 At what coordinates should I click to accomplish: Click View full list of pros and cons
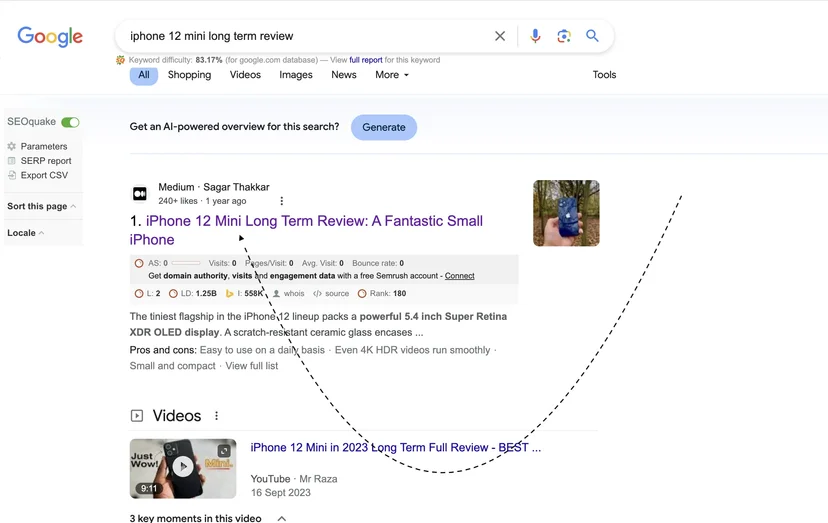tap(252, 366)
